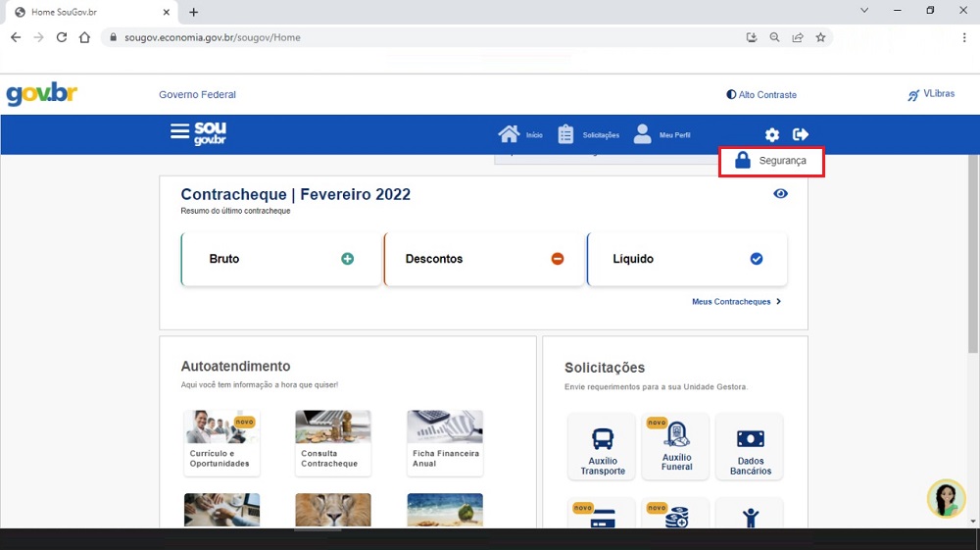The image size is (980, 550).
Task: Expand the Descontos card minus icon
Action: (x=557, y=259)
